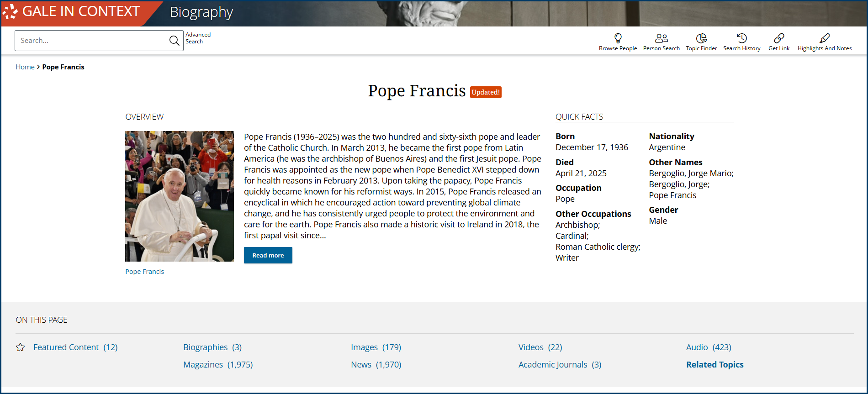Open Browse People lightbulb icon

pos(618,38)
